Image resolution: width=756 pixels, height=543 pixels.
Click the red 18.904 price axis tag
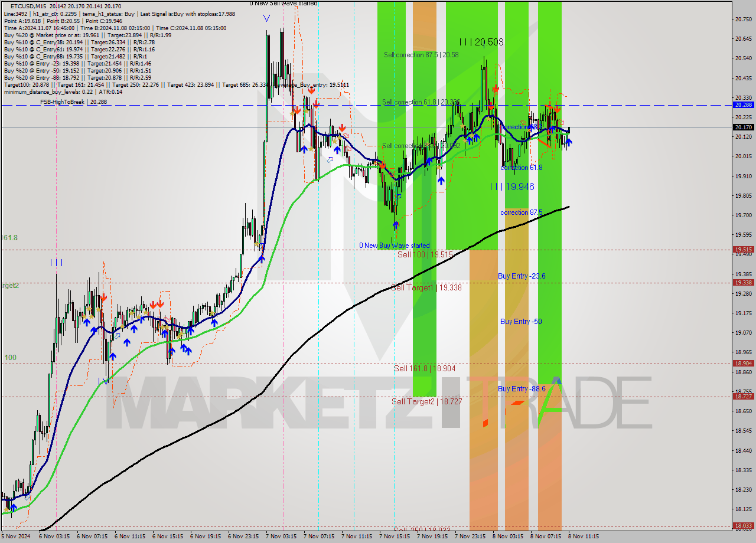(x=743, y=364)
